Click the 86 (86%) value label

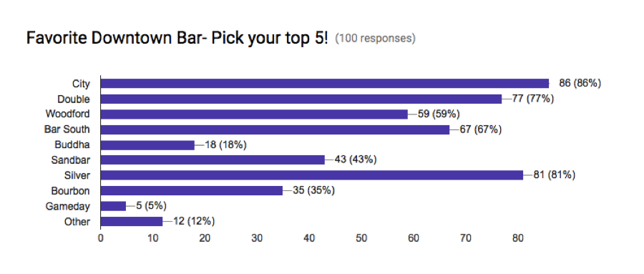(580, 84)
